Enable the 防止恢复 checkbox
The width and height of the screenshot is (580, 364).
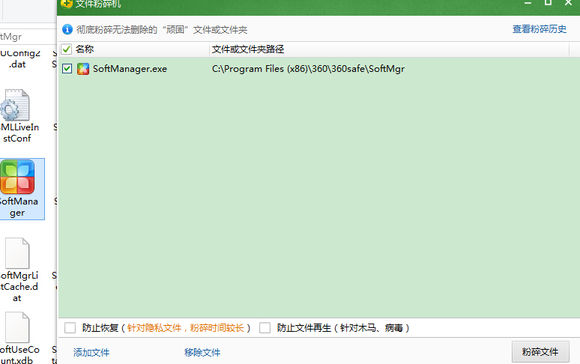click(70, 328)
